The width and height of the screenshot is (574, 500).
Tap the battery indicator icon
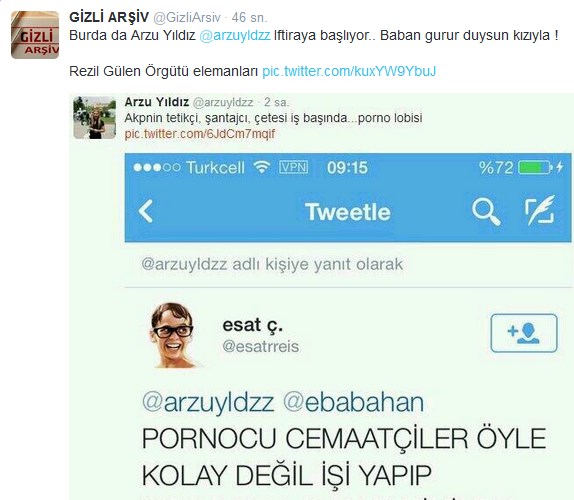tap(536, 168)
